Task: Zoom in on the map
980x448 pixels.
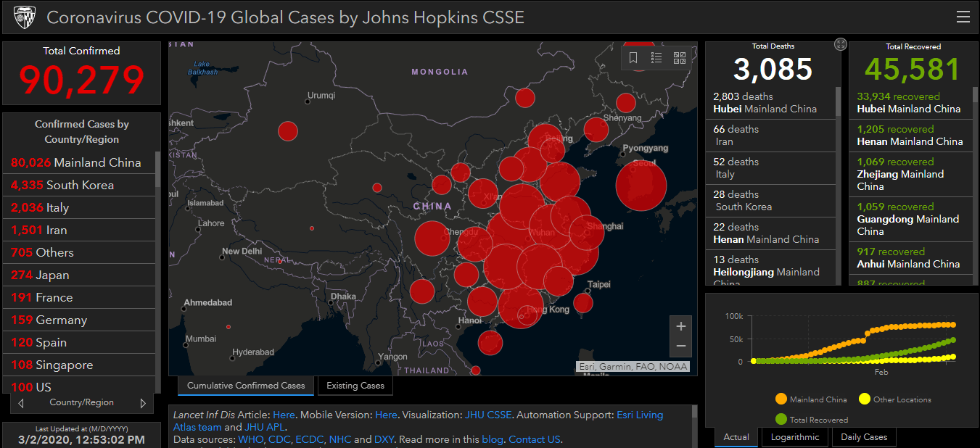Action: tap(680, 326)
